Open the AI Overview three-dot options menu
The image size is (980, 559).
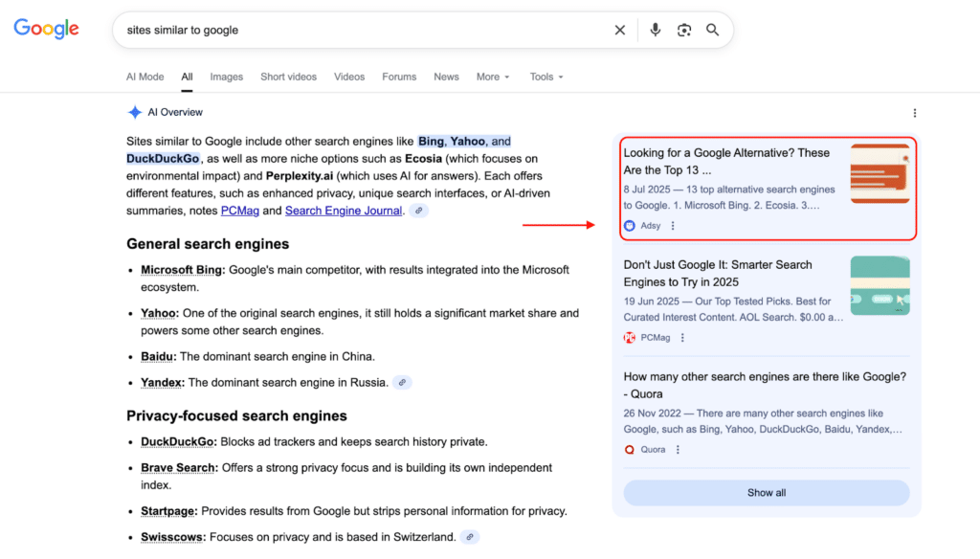[x=915, y=113]
